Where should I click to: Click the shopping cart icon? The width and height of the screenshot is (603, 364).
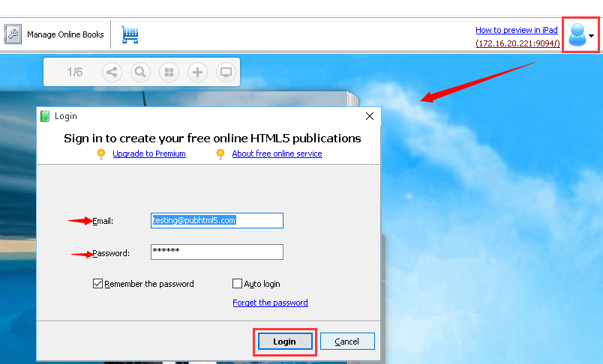pos(130,34)
